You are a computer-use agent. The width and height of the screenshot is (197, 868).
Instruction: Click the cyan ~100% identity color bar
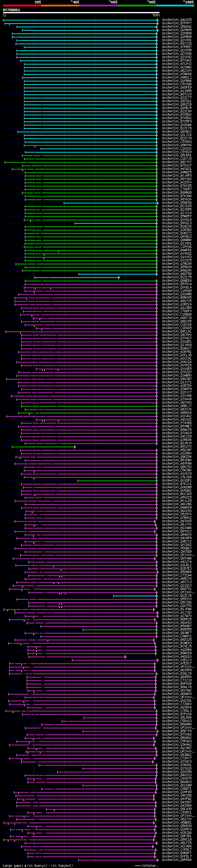pos(175,6)
